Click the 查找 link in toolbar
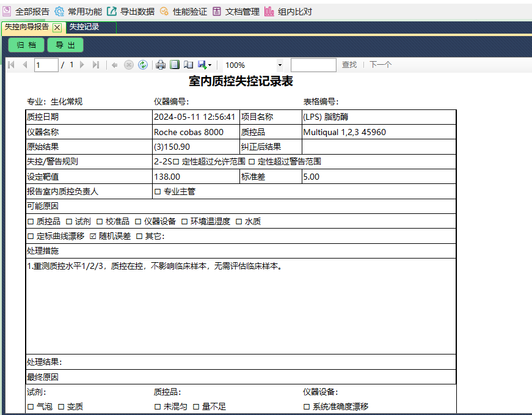 coord(349,65)
